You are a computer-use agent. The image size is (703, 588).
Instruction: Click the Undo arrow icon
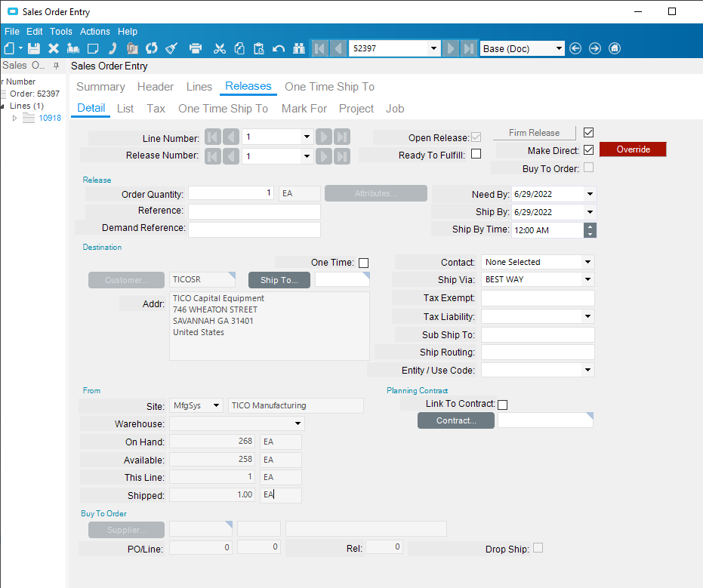[279, 48]
